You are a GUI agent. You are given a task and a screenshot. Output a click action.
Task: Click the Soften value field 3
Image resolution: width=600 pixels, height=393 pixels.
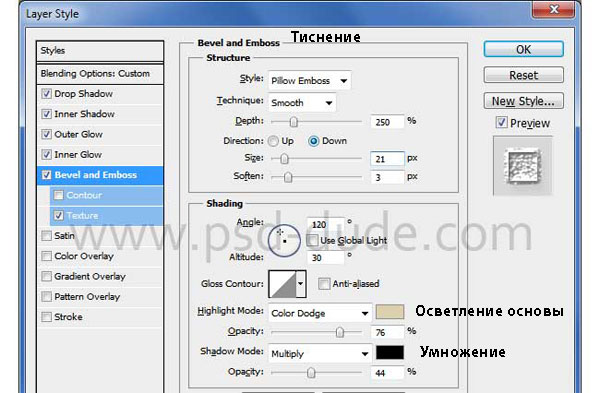click(387, 177)
